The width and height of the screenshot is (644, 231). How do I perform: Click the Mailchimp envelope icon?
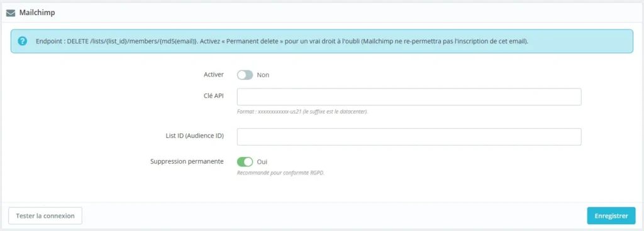coord(11,13)
